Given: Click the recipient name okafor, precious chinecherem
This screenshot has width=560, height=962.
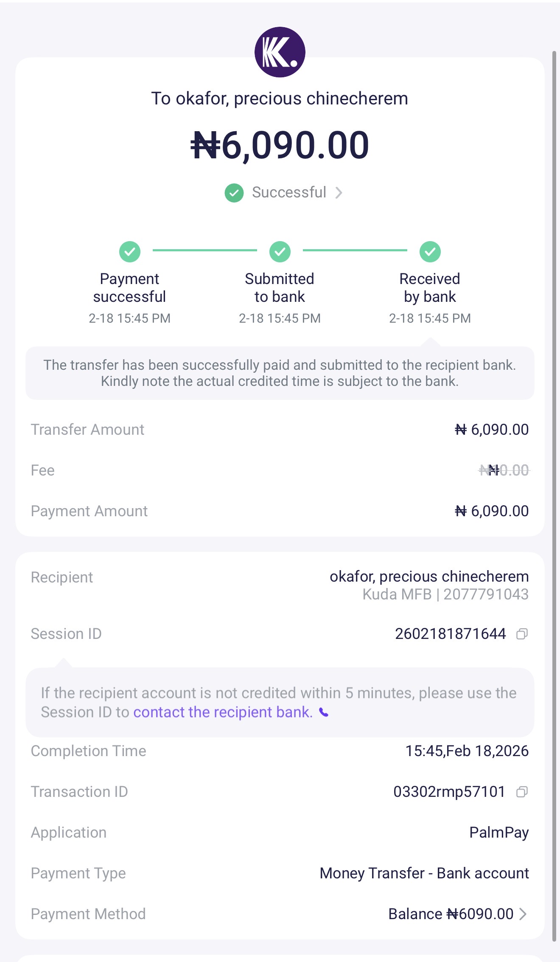Looking at the screenshot, I should pos(429,577).
